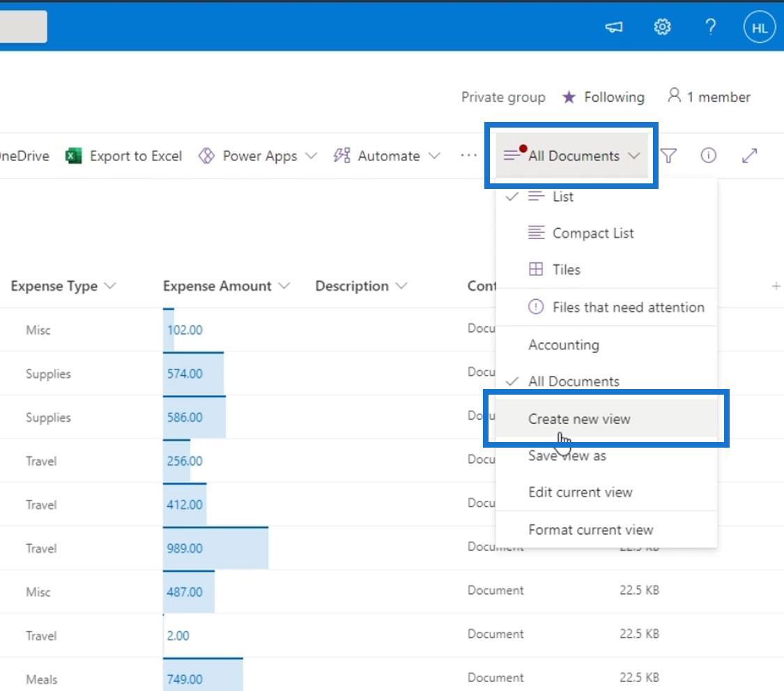
Task: Expand the Power Apps chevron
Action: click(311, 155)
